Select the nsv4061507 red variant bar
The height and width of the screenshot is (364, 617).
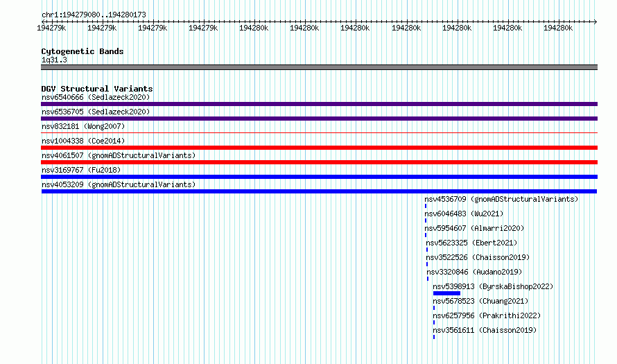coord(319,162)
